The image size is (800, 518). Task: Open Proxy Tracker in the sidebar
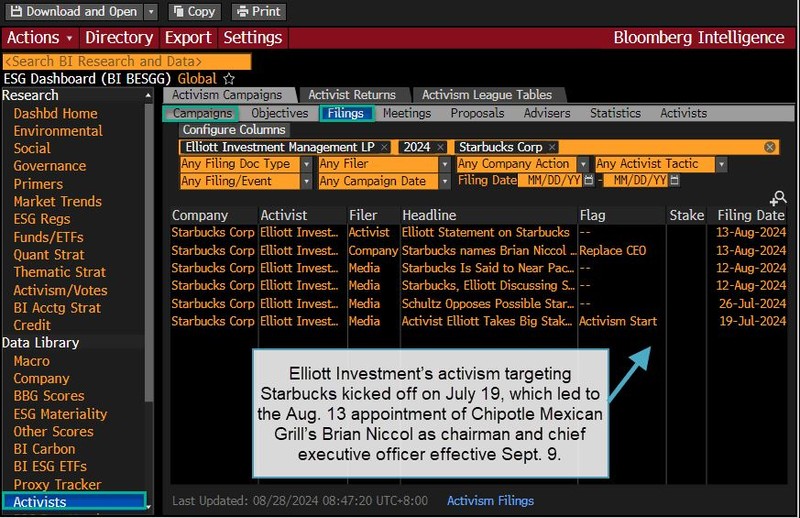[x=57, y=484]
